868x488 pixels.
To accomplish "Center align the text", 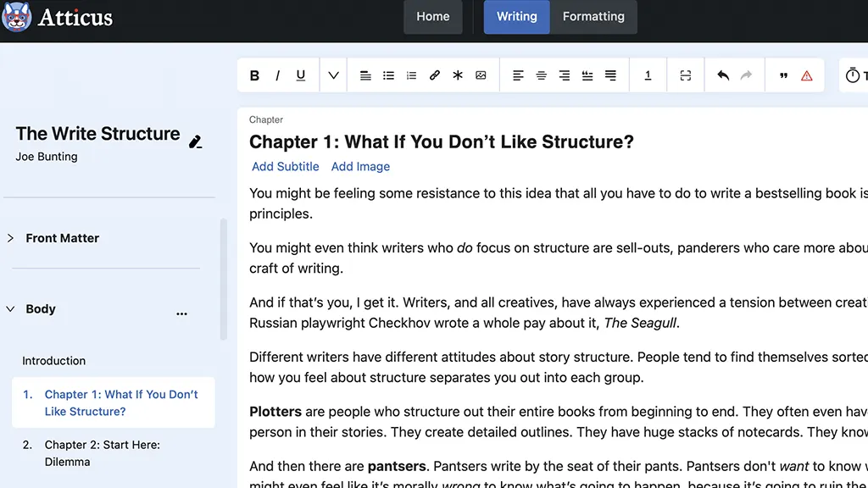I will pyautogui.click(x=541, y=75).
